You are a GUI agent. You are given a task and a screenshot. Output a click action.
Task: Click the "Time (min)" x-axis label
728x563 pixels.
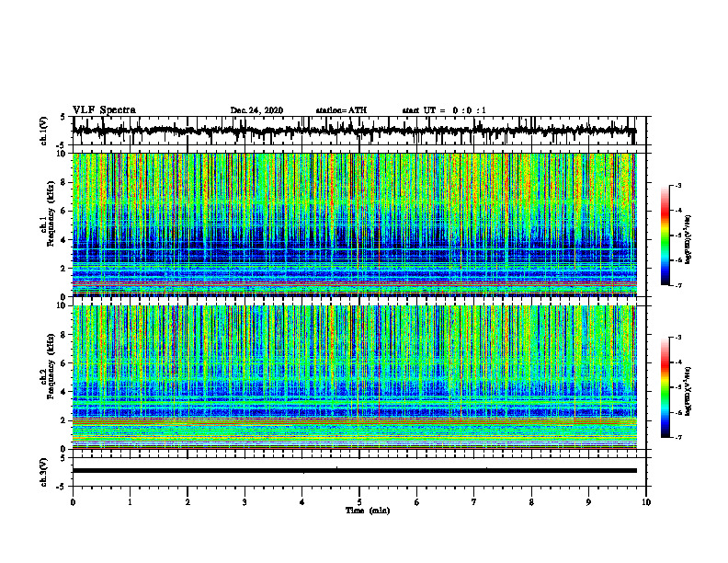[368, 511]
